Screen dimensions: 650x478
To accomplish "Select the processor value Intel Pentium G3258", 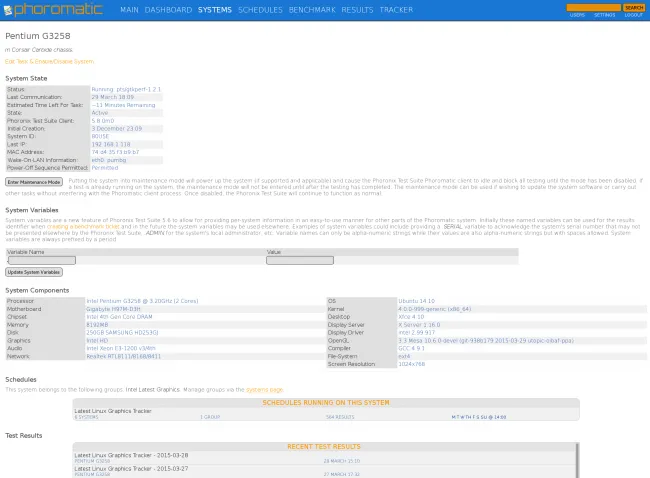I will [142, 301].
